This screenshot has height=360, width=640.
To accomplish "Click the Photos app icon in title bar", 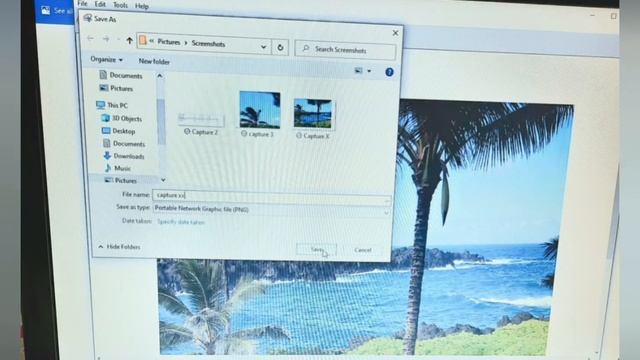I will [45, 10].
